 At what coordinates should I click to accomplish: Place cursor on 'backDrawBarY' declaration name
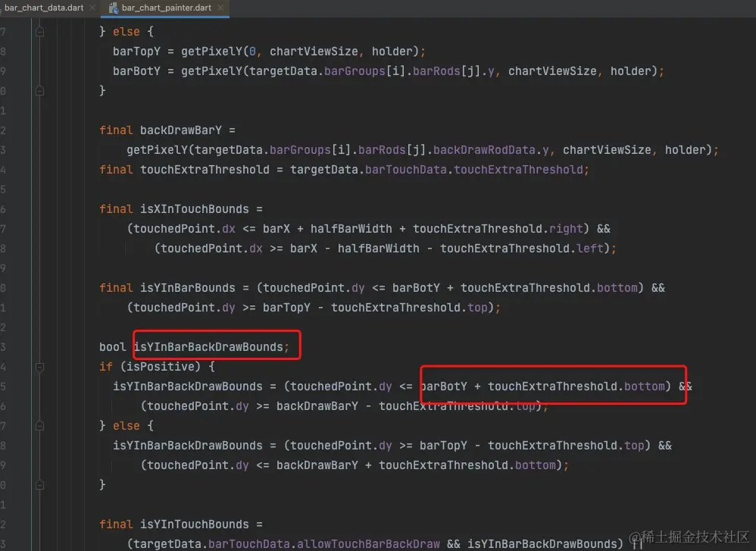[181, 130]
